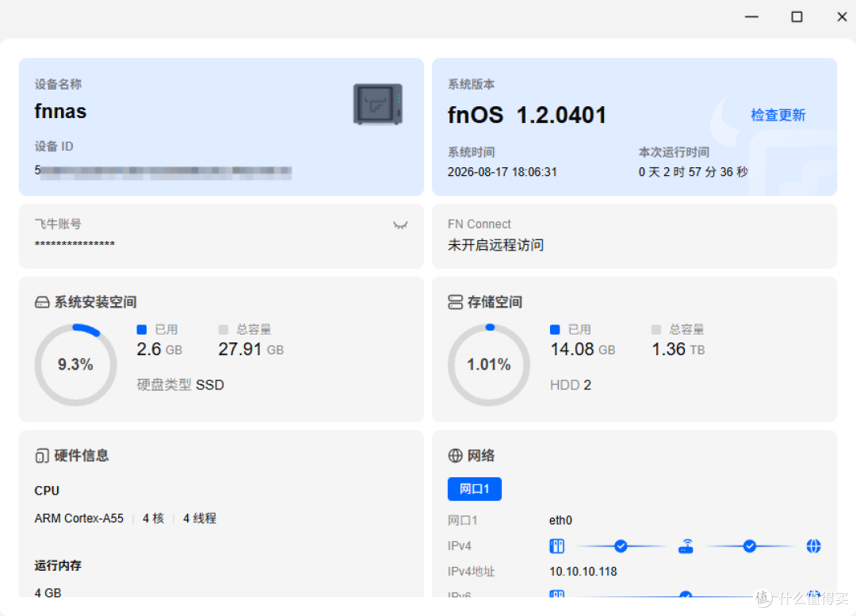
Task: Click the HDD 2 disk count
Action: point(571,385)
